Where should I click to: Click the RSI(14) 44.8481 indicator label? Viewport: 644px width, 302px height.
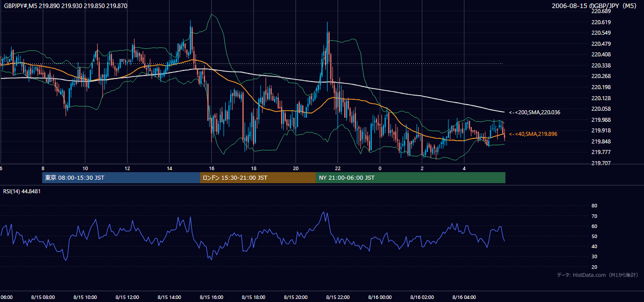[x=22, y=191]
